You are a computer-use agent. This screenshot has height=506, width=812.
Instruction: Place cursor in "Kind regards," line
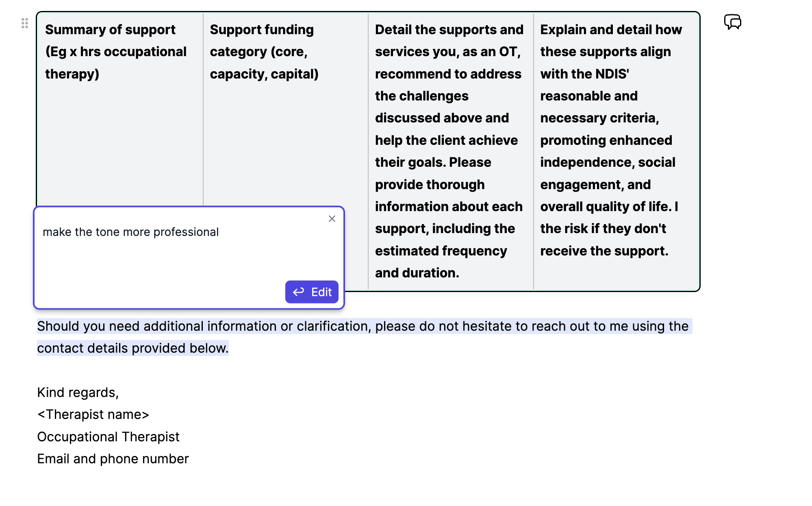point(78,393)
